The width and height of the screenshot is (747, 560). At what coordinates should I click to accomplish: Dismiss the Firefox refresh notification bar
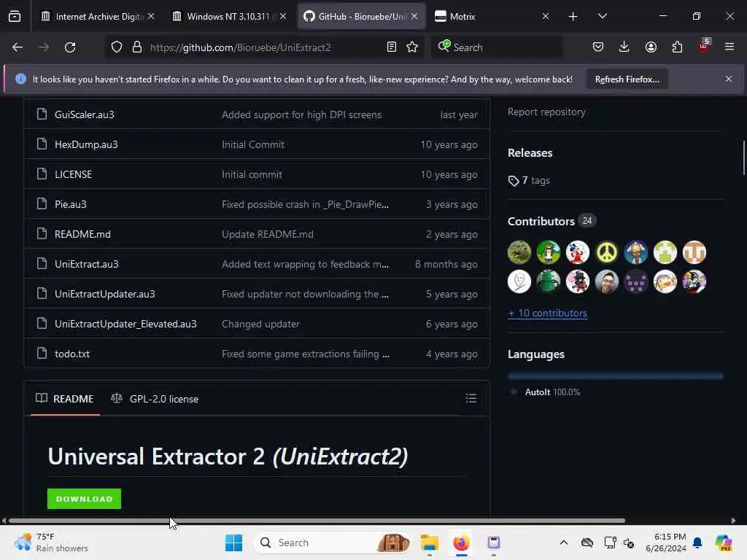(x=729, y=79)
